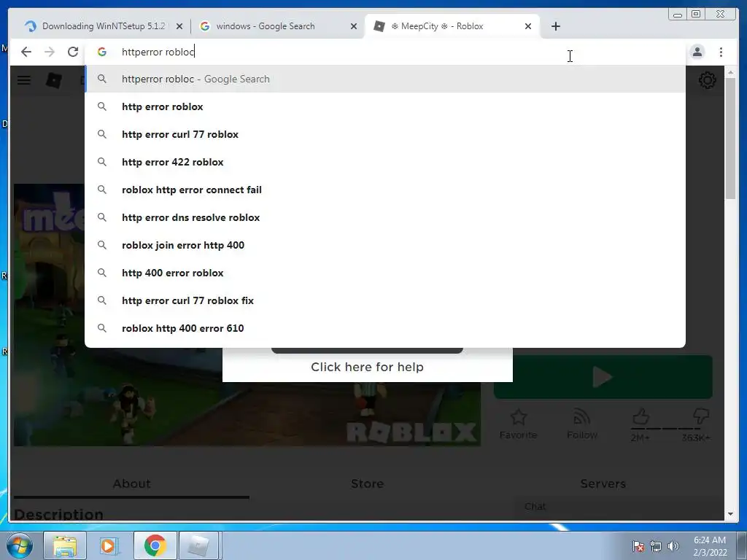
Task: Click the green Play button
Action: (x=603, y=377)
